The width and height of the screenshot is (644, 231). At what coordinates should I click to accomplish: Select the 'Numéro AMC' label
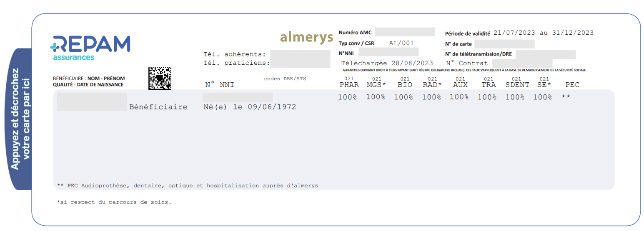click(355, 33)
